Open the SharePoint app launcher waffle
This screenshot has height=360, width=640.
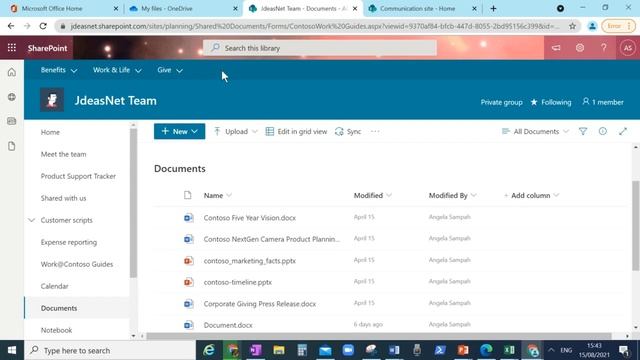pos(12,48)
